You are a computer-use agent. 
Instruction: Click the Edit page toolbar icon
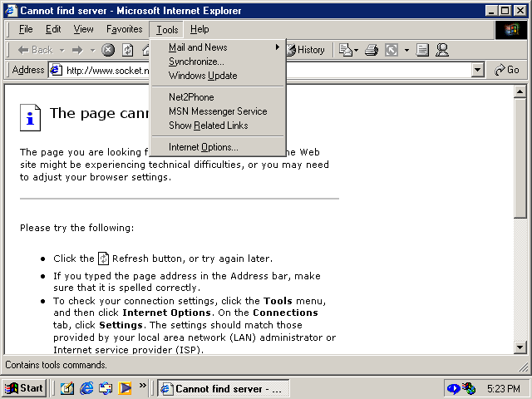click(x=422, y=50)
